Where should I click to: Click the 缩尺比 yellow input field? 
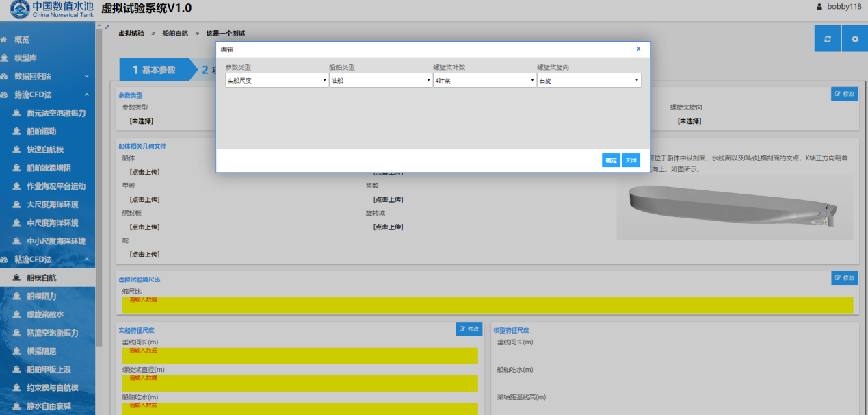487,305
